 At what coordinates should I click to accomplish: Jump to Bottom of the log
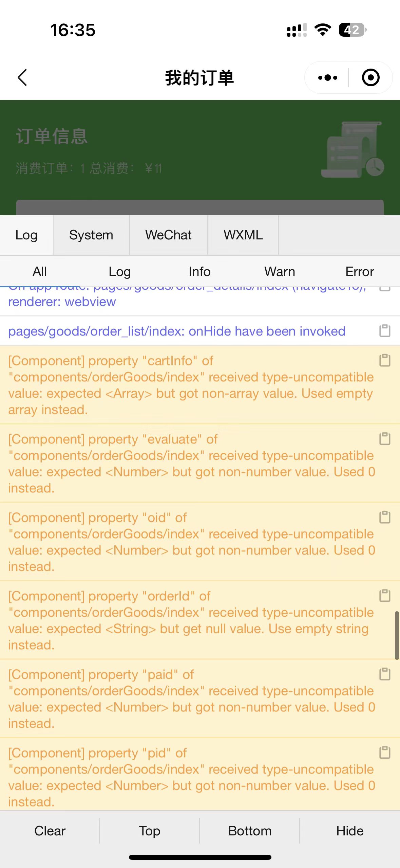tap(250, 831)
